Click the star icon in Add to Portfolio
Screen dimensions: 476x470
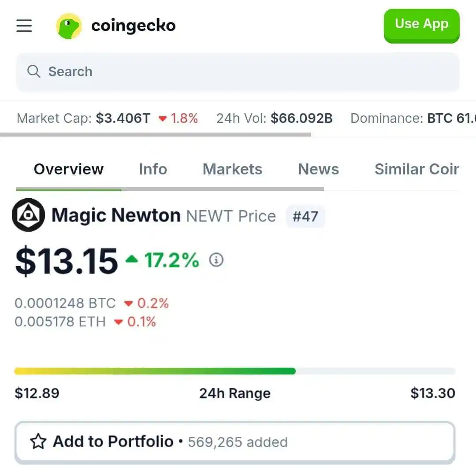click(x=38, y=441)
